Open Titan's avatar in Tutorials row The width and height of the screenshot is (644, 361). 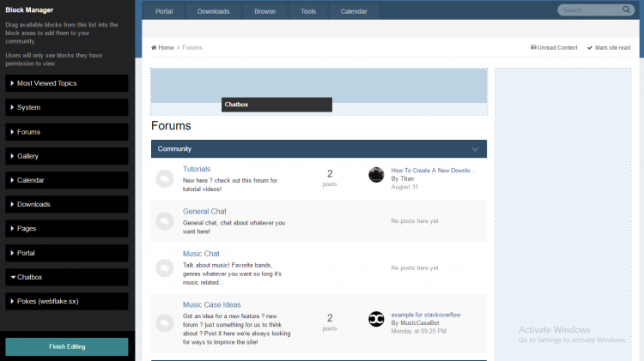point(376,175)
